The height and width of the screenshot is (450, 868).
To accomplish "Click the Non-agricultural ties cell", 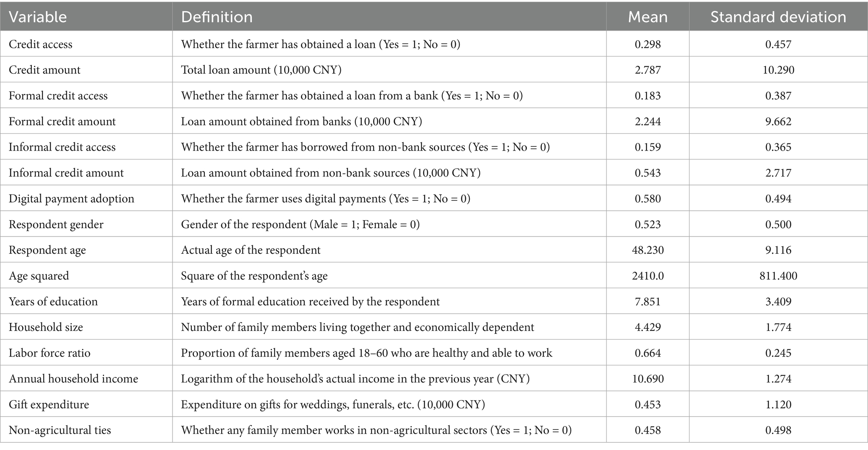I will coord(60,430).
